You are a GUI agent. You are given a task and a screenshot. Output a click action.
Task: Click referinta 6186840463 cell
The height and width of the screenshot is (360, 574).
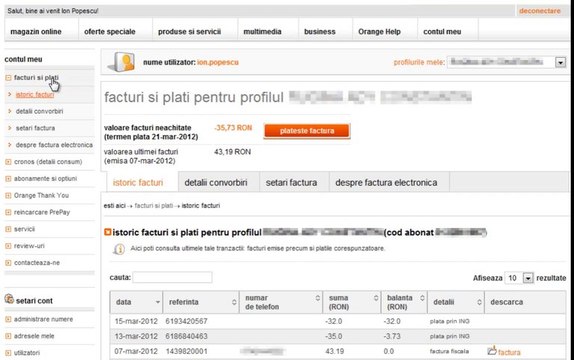pos(186,336)
